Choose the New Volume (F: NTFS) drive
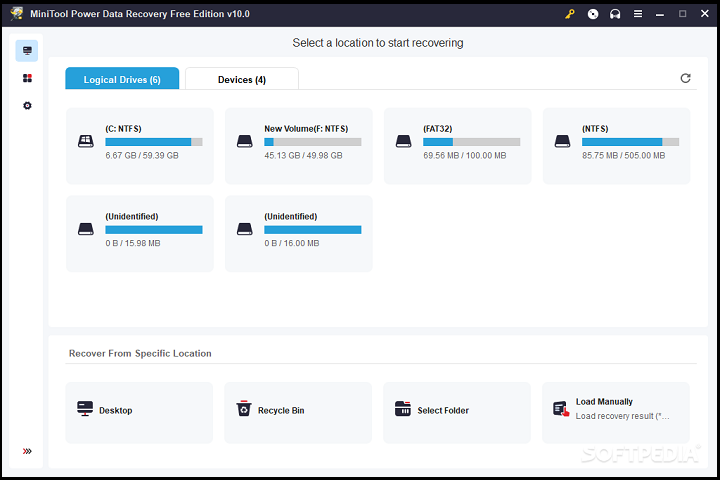720x480 pixels. pyautogui.click(x=299, y=145)
